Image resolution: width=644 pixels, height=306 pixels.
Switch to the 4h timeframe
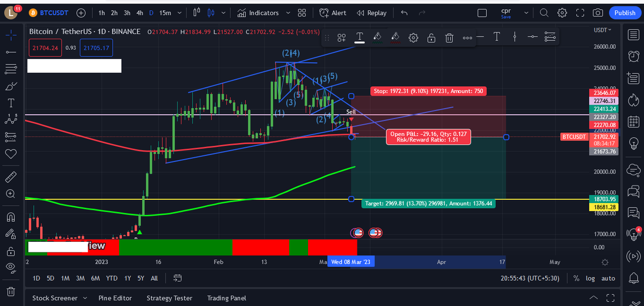point(140,12)
